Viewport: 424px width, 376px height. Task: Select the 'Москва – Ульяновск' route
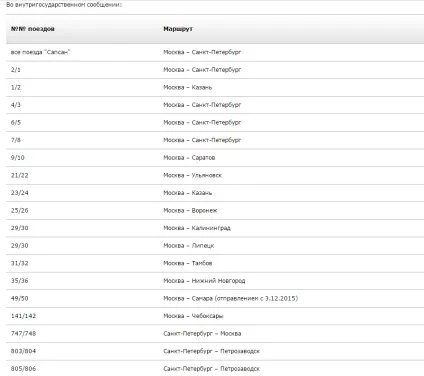tap(193, 176)
